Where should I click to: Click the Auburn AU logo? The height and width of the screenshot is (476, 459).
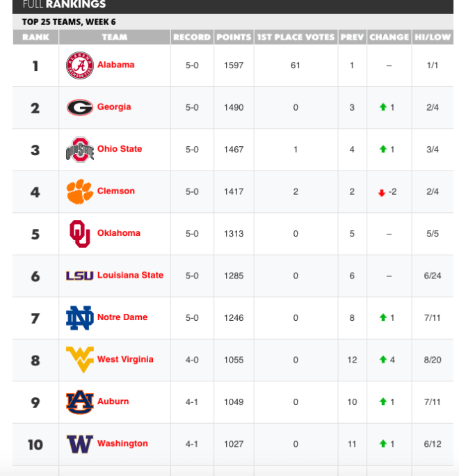coord(80,402)
